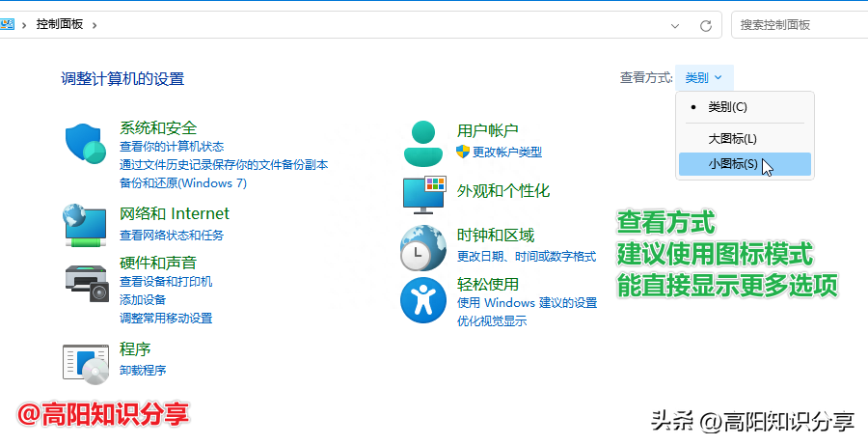
Task: Click 卸载程序 link
Action: 143,370
